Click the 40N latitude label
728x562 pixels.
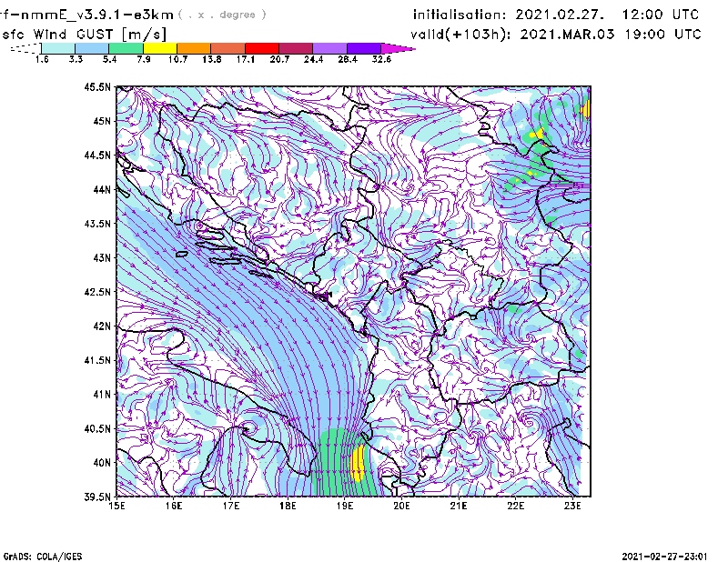[x=102, y=463]
